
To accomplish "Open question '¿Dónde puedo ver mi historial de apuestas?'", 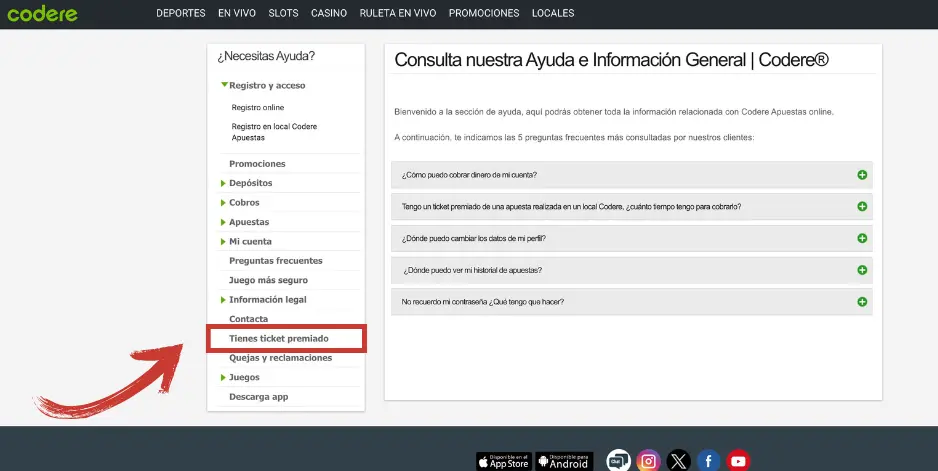I will (x=632, y=270).
